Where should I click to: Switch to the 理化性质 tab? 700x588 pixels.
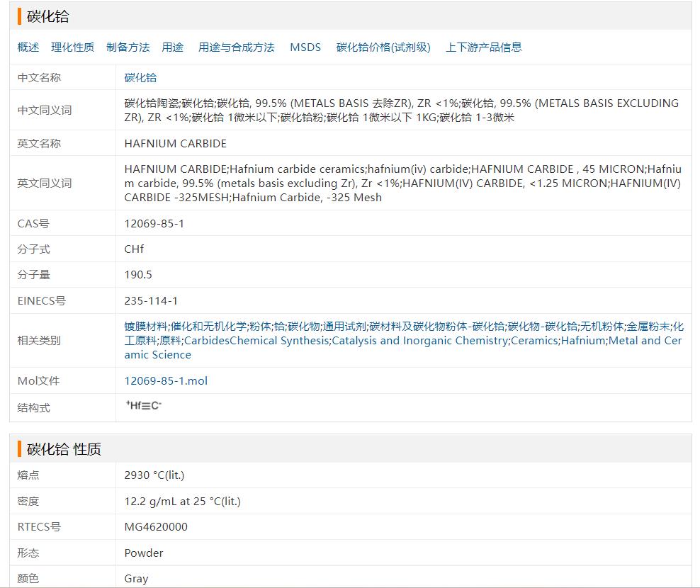(x=72, y=47)
